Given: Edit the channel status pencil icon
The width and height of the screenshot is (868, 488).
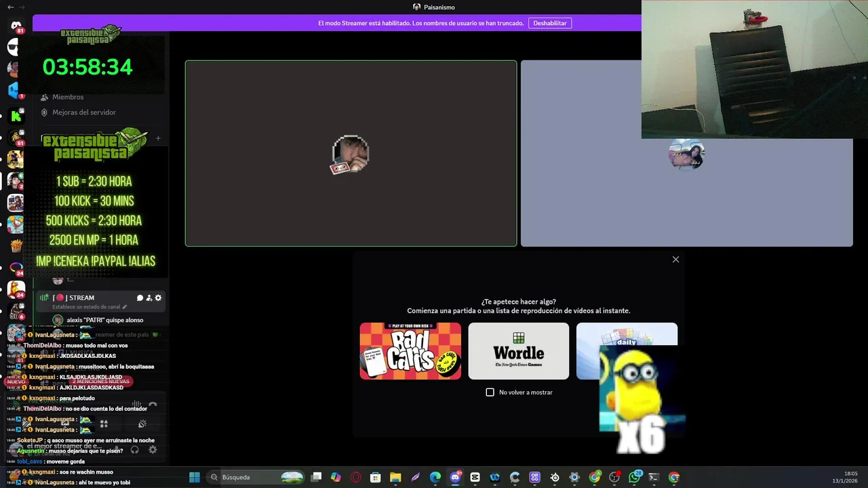Looking at the screenshot, I should click(125, 307).
